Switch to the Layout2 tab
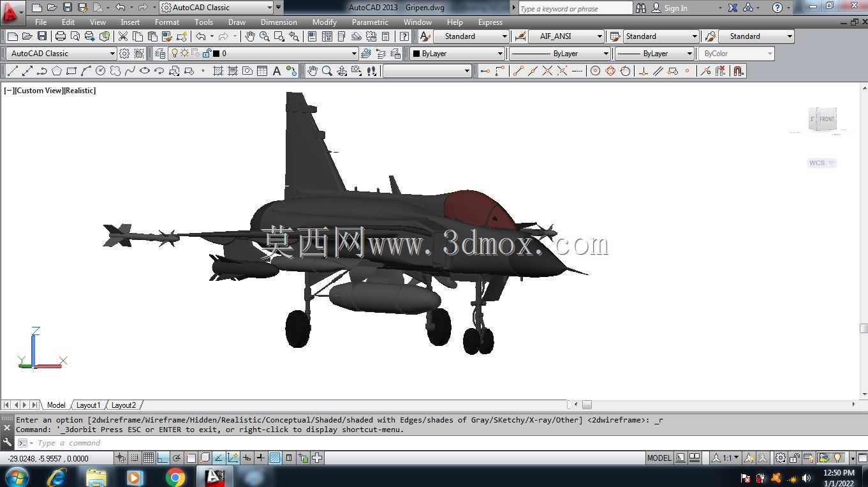The image size is (868, 487). [123, 405]
